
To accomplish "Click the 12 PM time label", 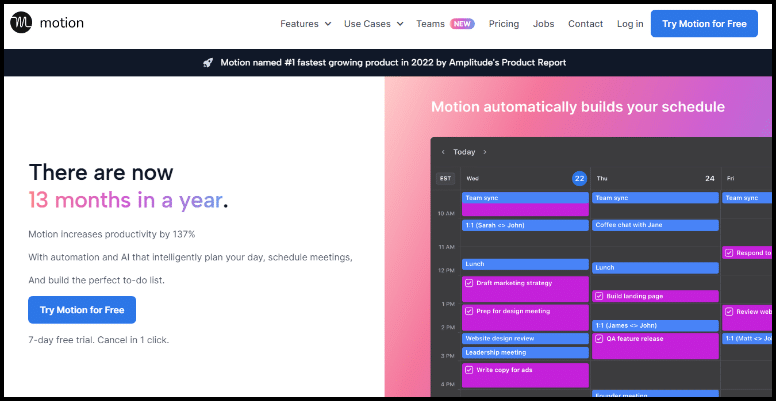I will coord(446,271).
